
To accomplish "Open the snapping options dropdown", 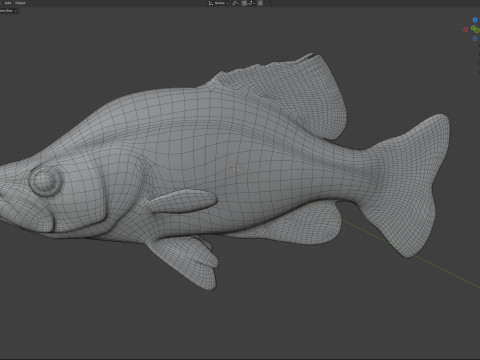I will click(251, 3).
